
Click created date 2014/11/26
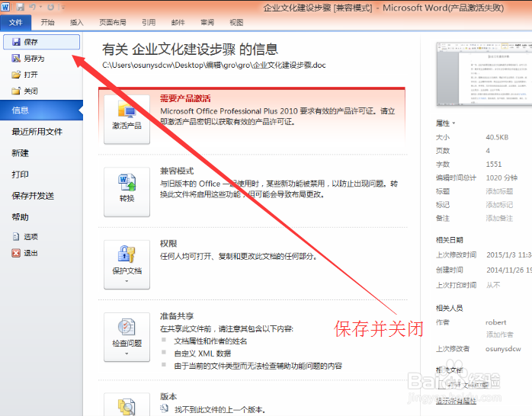[508, 270]
